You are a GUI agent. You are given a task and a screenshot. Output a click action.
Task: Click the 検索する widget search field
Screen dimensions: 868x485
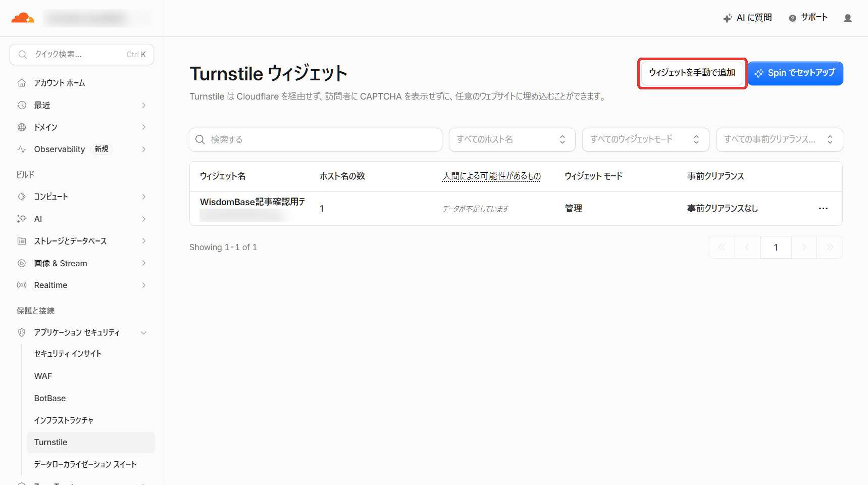(x=316, y=139)
